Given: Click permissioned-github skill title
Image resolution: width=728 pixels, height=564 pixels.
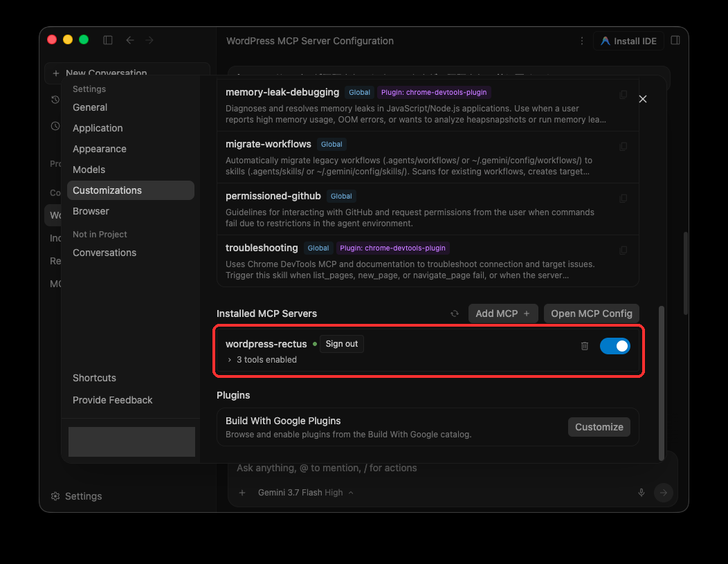Looking at the screenshot, I should 273,196.
